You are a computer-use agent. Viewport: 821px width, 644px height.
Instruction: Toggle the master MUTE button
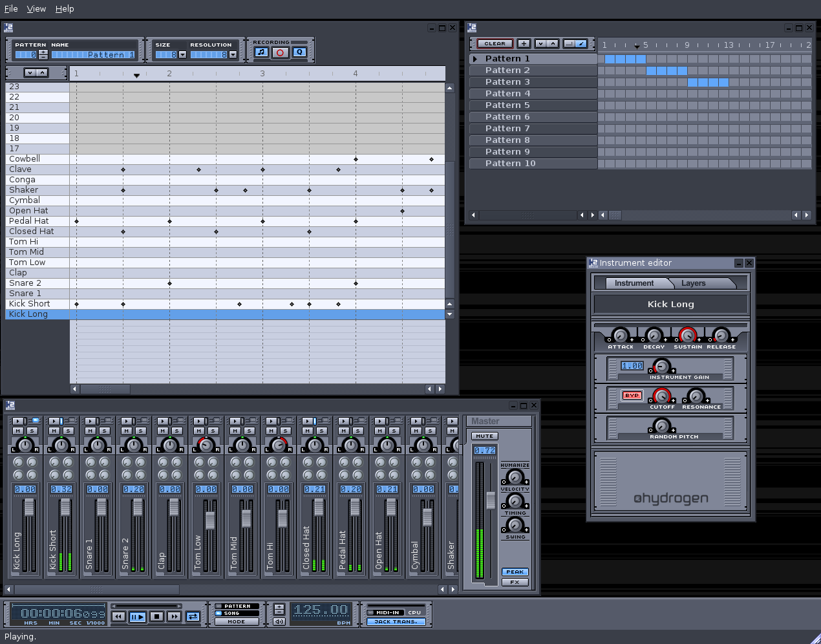point(484,436)
